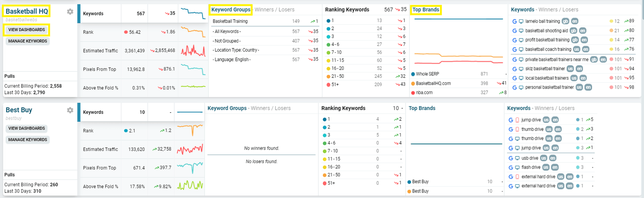The image size is (644, 198).
Task: Click the us badge on basketball coach training
Action: [576, 49]
